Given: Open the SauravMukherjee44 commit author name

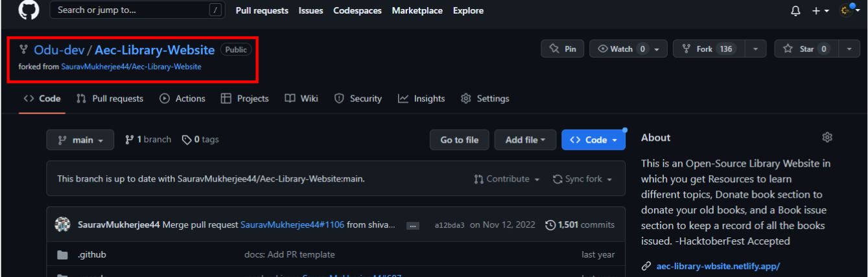Looking at the screenshot, I should click(119, 225).
